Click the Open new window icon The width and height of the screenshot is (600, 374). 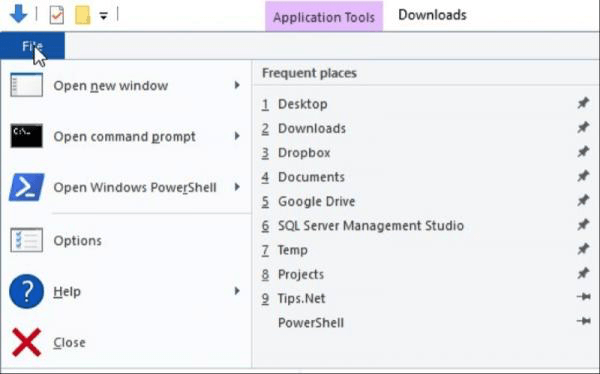point(26,85)
